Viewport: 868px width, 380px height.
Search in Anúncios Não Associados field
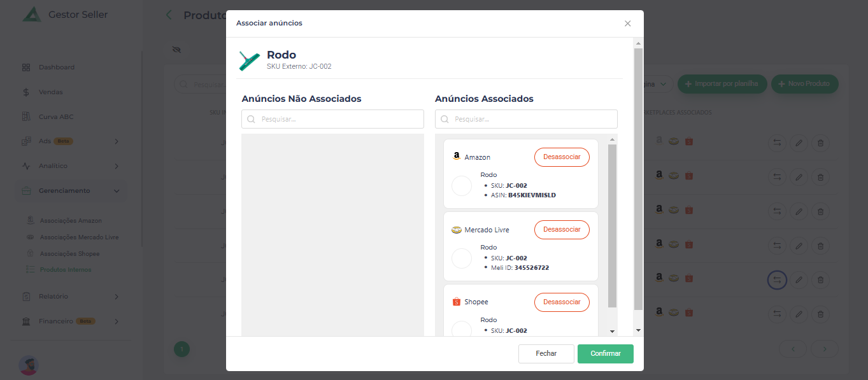[332, 119]
